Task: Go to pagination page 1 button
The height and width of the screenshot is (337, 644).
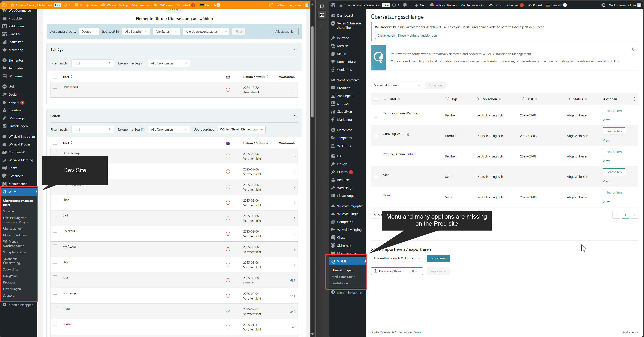Action: click(x=625, y=215)
